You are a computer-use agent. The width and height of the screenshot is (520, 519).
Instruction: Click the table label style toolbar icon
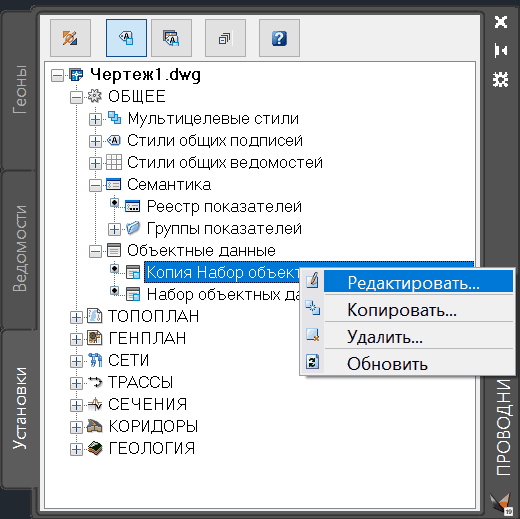(171, 38)
